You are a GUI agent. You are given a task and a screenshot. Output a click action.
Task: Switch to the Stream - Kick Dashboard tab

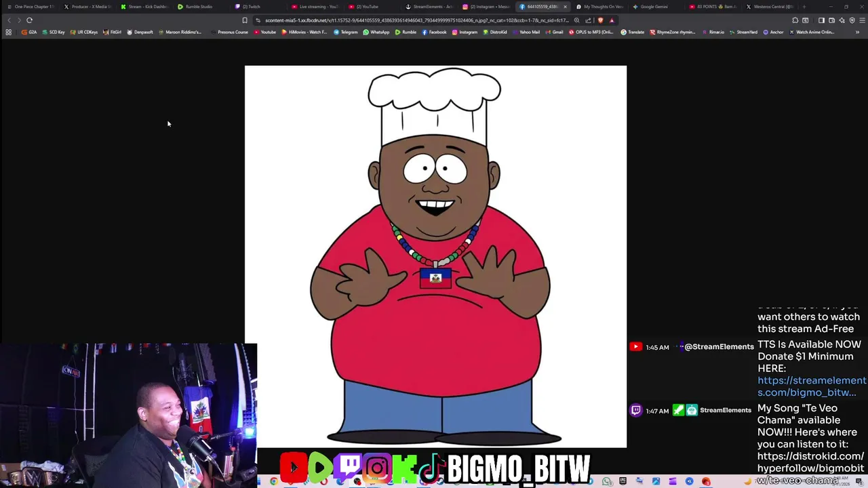145,7
